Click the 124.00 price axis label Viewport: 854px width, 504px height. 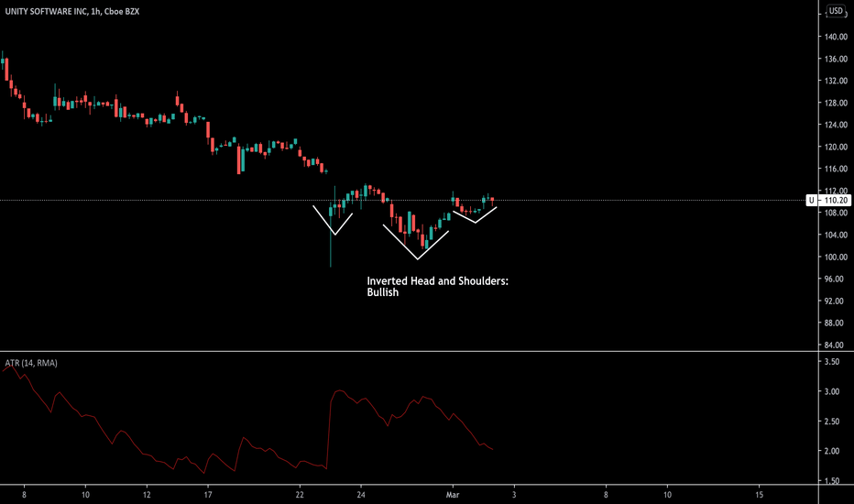tap(836, 125)
